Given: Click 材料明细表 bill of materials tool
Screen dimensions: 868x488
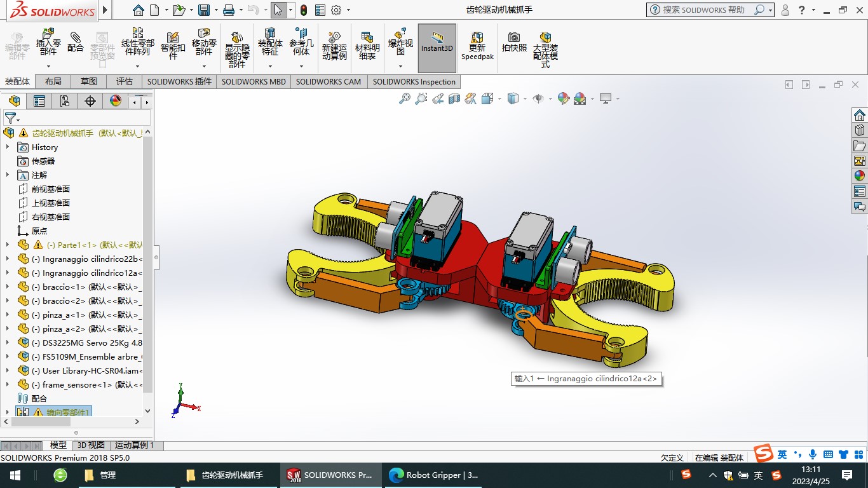Looking at the screenshot, I should [x=367, y=46].
